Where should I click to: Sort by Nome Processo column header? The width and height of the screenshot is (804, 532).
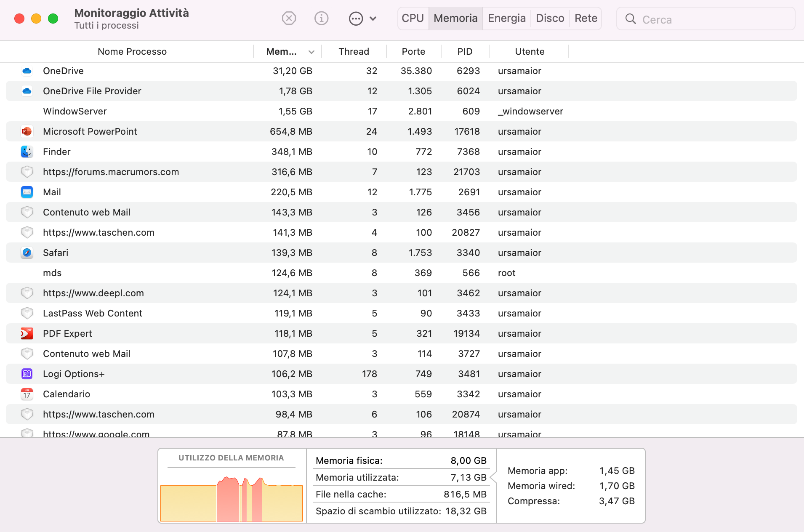tap(132, 51)
